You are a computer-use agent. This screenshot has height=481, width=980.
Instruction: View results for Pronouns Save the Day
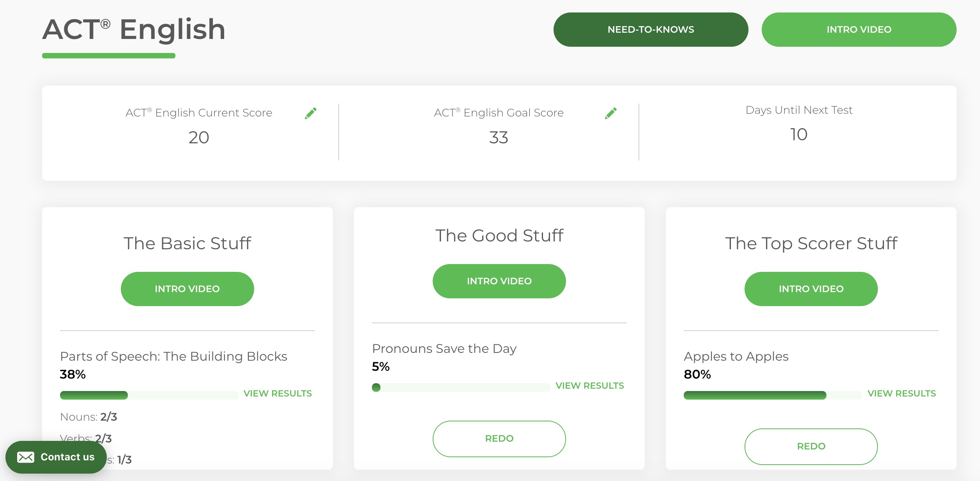[x=589, y=386]
